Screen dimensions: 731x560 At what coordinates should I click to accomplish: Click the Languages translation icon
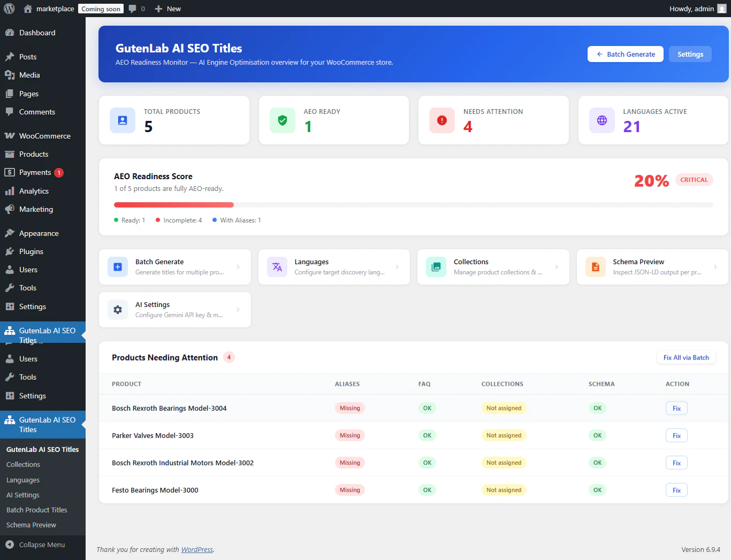277,267
